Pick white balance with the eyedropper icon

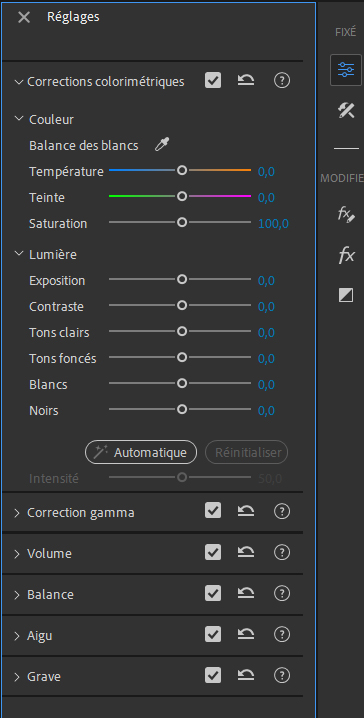[x=162, y=145]
